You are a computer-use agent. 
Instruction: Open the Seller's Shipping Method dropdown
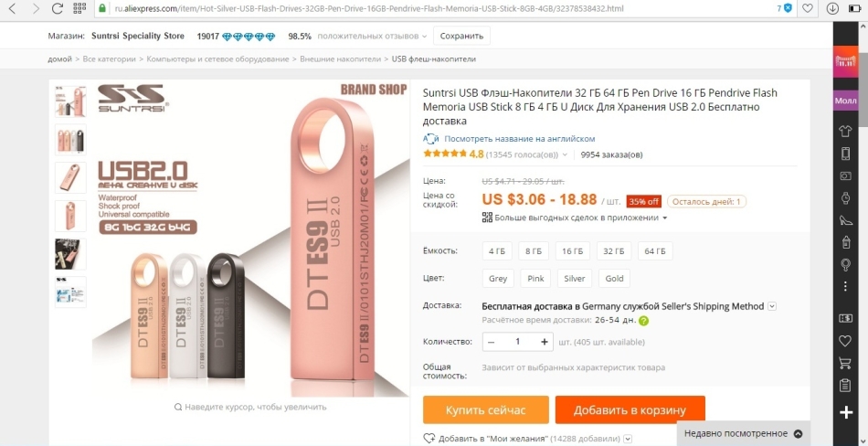tap(772, 306)
